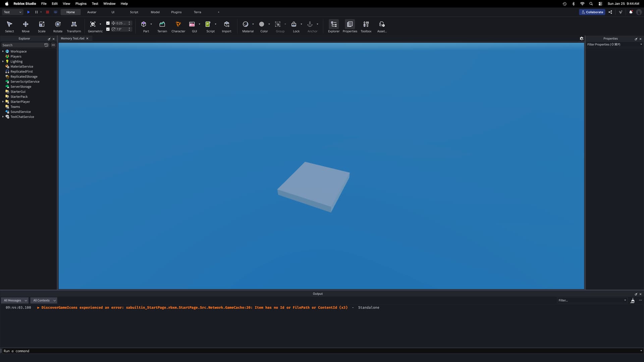Pick the Transform tool
This screenshot has width=644, height=362.
click(x=74, y=26)
